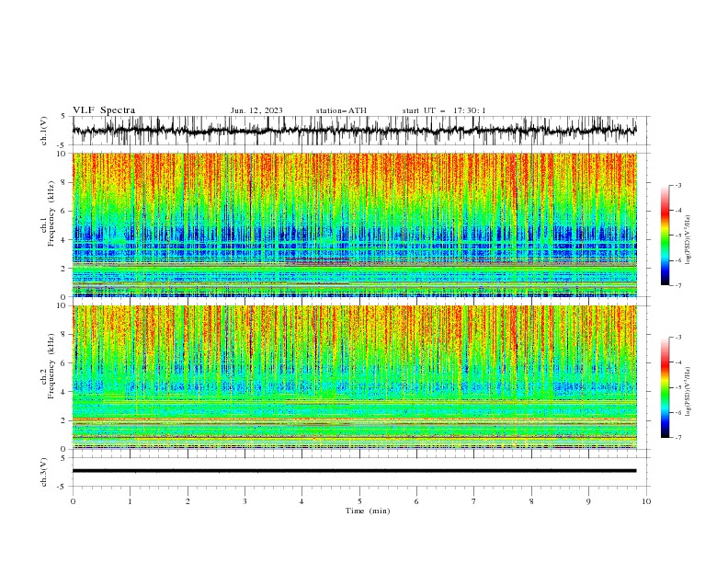The width and height of the screenshot is (728, 563).
Task: Click the '5' tick on time axis
Action: (x=359, y=501)
